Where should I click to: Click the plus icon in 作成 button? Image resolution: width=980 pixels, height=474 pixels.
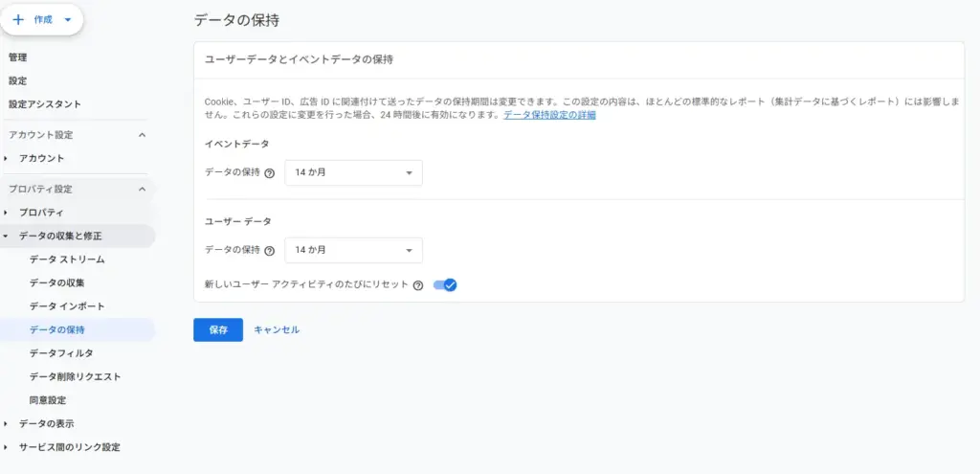click(18, 19)
